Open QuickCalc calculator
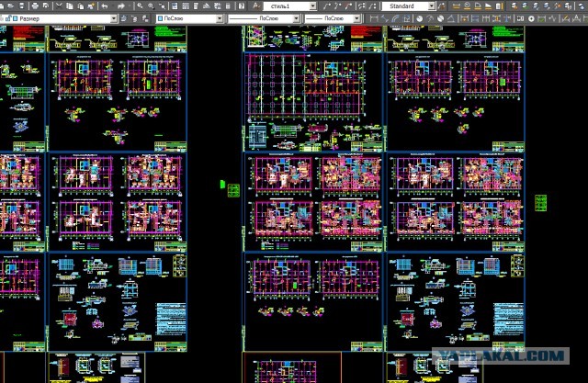 pyautogui.click(x=228, y=6)
